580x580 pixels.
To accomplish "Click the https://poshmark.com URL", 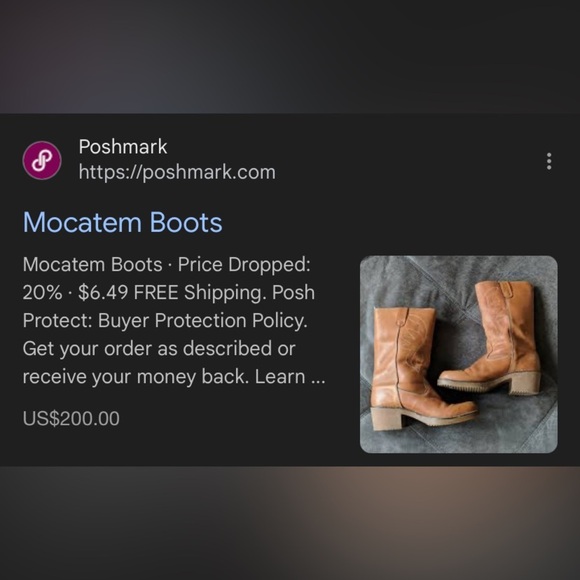I will (177, 172).
